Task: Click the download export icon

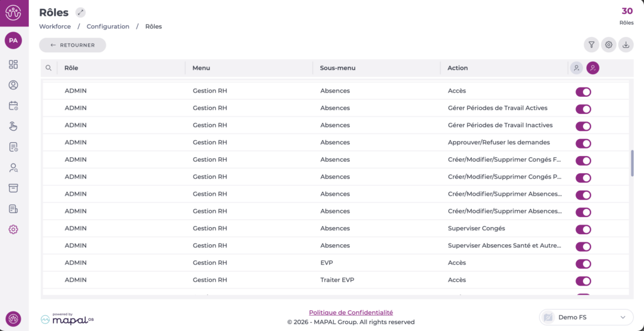Action: [626, 45]
